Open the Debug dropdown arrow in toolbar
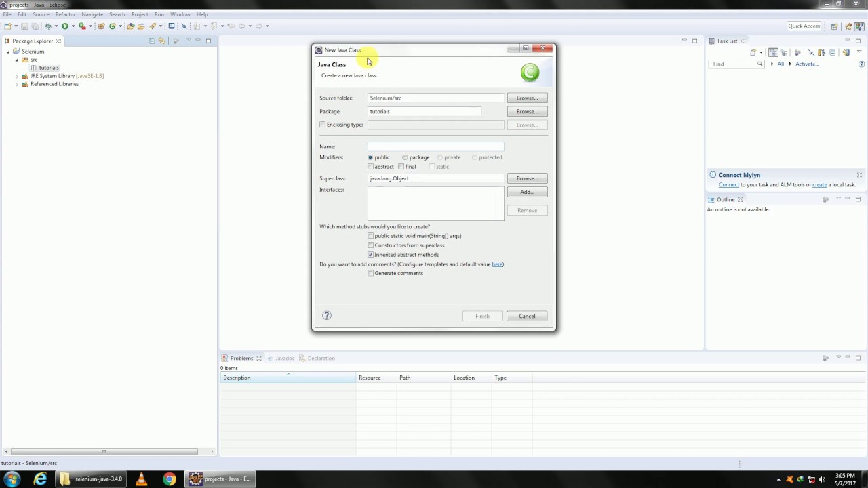 [56, 26]
